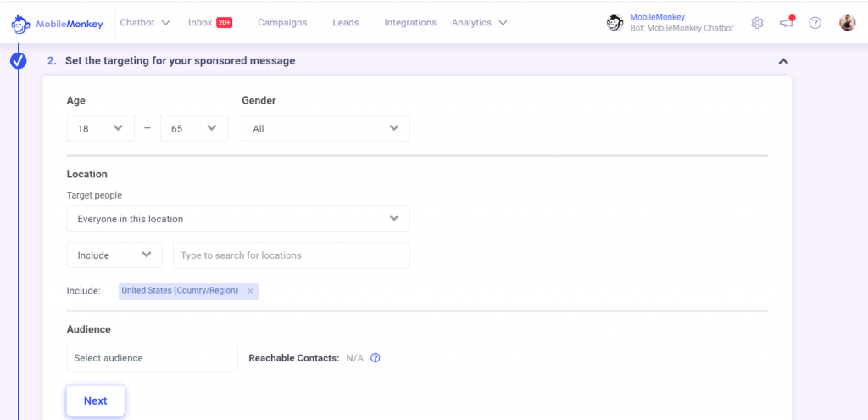Click the Next button

95,400
